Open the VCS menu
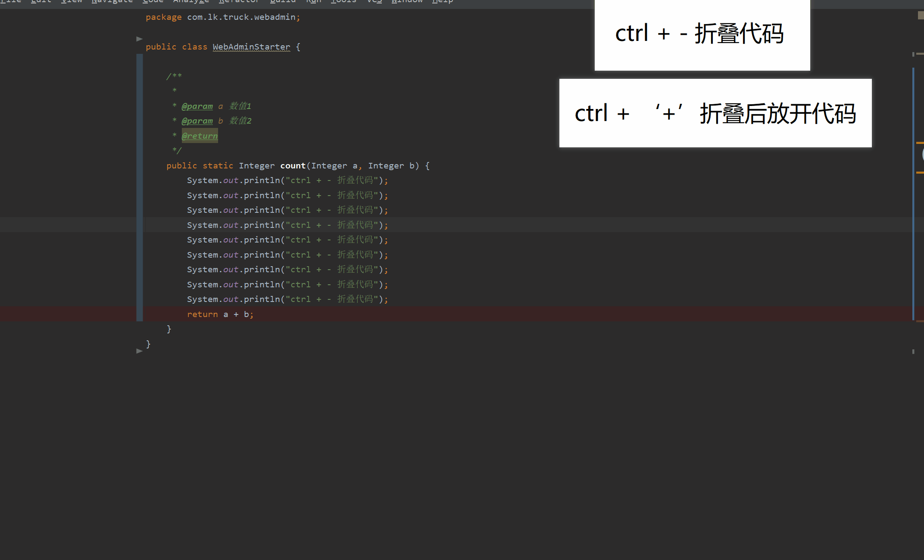This screenshot has width=924, height=560. (x=373, y=2)
